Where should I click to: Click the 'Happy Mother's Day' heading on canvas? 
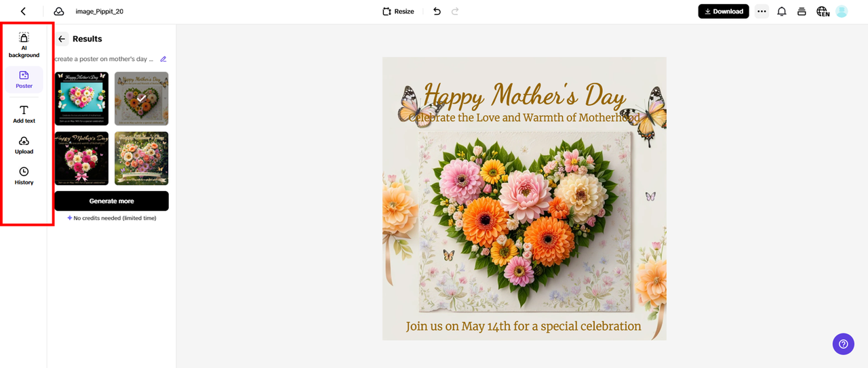(x=524, y=96)
